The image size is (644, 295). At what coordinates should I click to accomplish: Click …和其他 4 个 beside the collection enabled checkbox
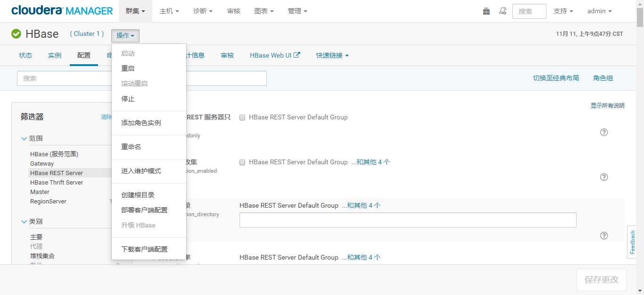tap(371, 162)
